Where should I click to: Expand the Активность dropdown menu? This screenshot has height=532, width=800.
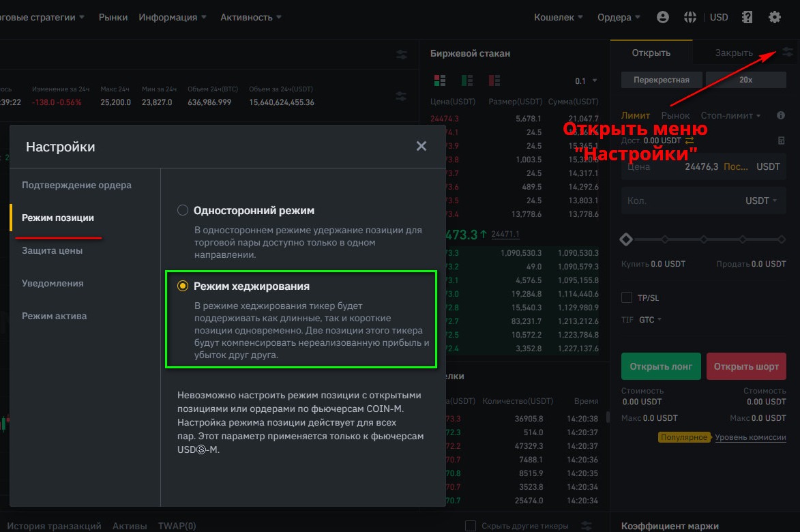point(250,17)
